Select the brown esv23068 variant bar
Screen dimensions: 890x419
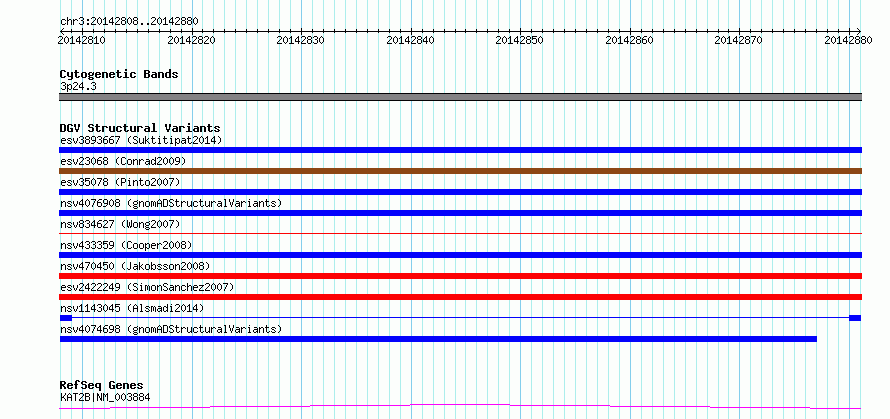460,171
